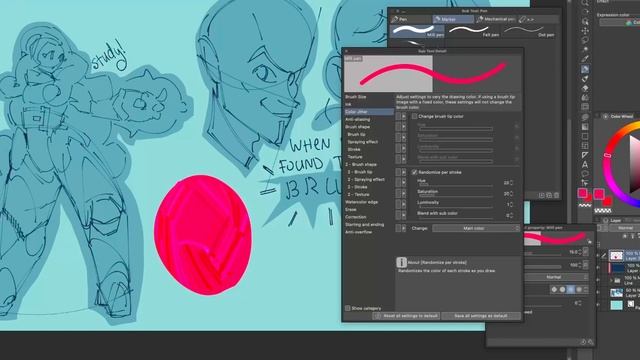Select the Zoom magnifier tool

(x=585, y=3)
